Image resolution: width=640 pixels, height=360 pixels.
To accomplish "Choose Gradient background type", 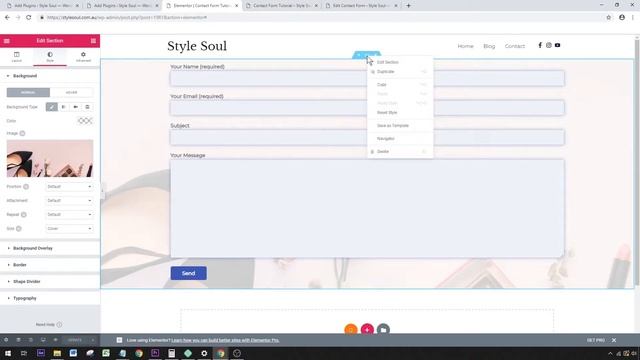I will pos(64,107).
